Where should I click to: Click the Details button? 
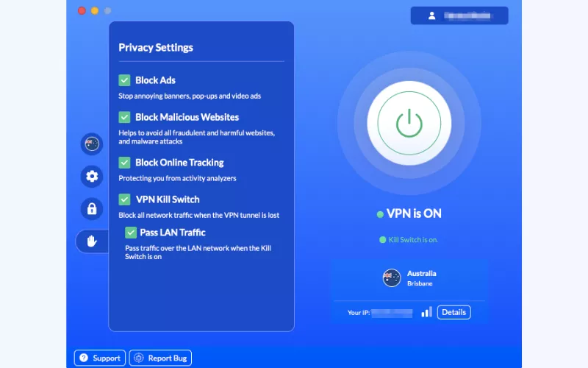pos(453,312)
